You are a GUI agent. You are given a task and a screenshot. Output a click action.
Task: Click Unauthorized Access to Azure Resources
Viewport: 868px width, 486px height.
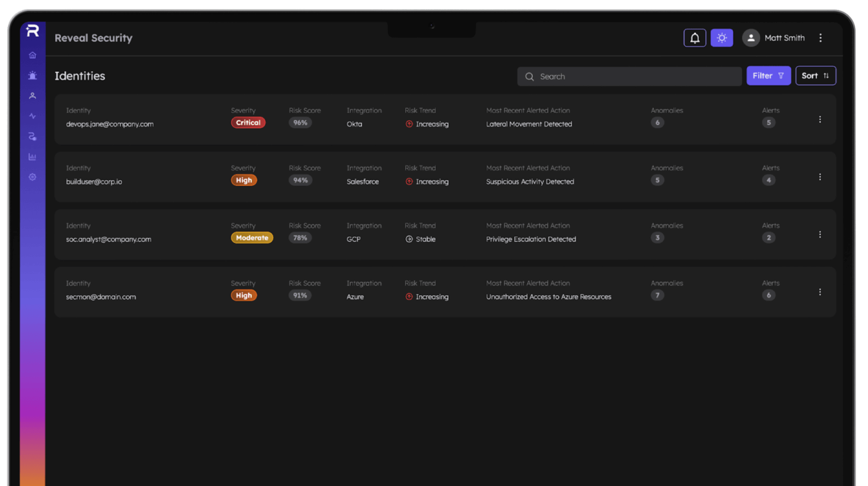point(549,297)
